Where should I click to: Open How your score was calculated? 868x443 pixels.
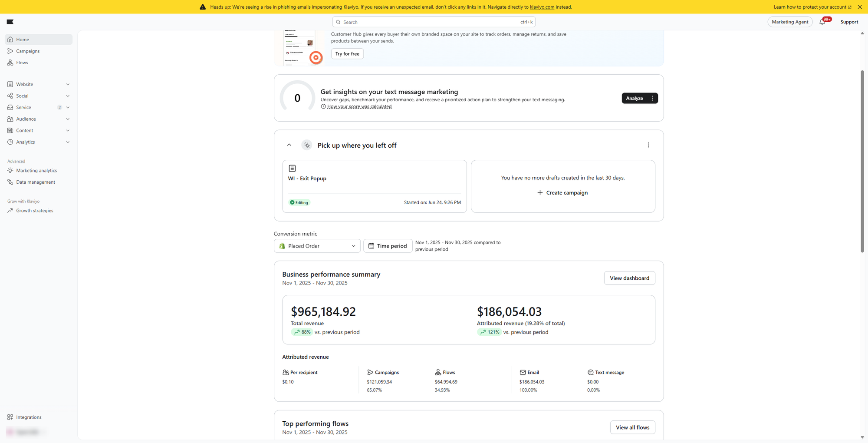(359, 106)
